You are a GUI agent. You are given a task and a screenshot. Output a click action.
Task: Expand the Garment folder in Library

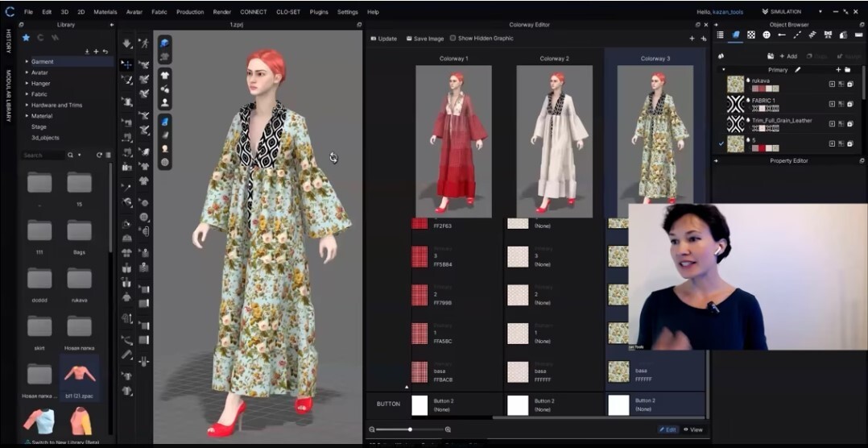coord(27,61)
